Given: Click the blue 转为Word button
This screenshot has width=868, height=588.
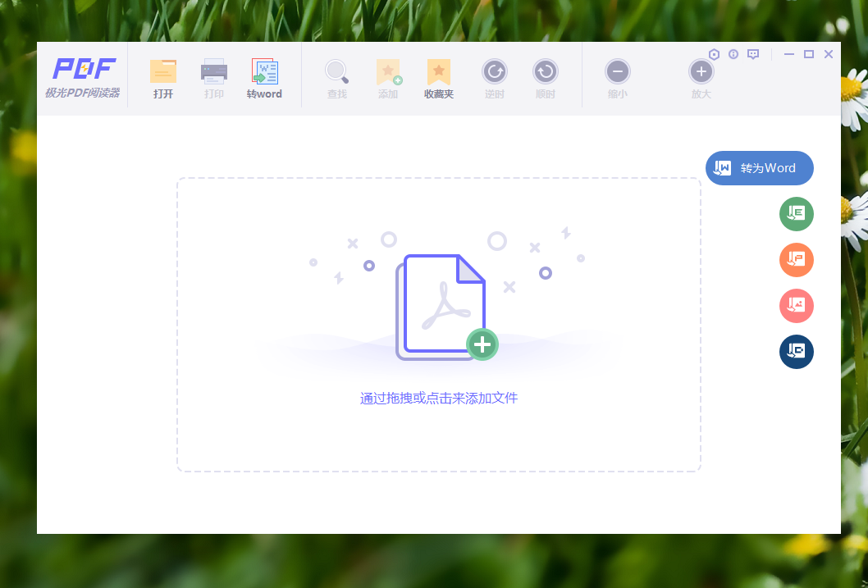Looking at the screenshot, I should click(760, 168).
